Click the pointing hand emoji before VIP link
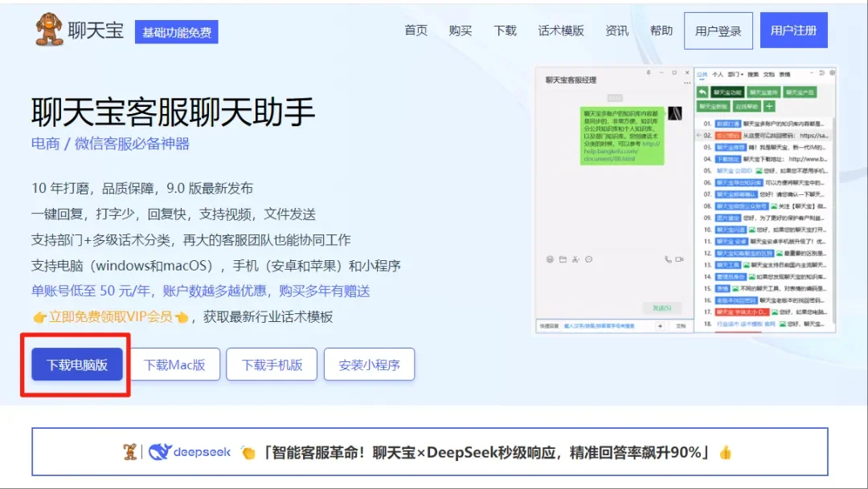868x489 pixels. (x=39, y=317)
